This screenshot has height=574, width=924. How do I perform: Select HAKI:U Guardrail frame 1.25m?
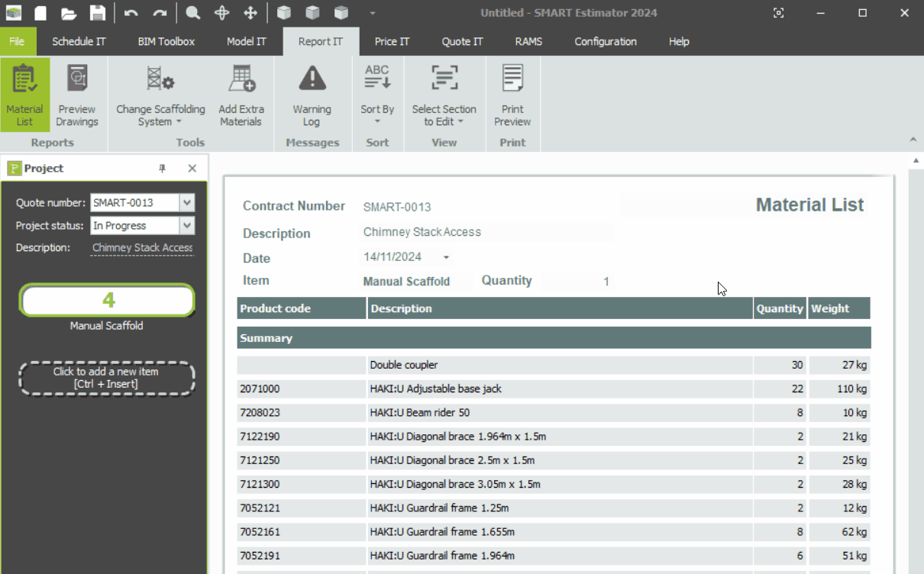tap(560, 508)
